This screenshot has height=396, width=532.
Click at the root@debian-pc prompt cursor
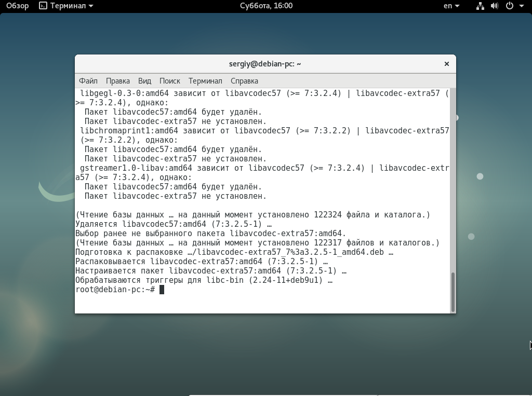(162, 290)
